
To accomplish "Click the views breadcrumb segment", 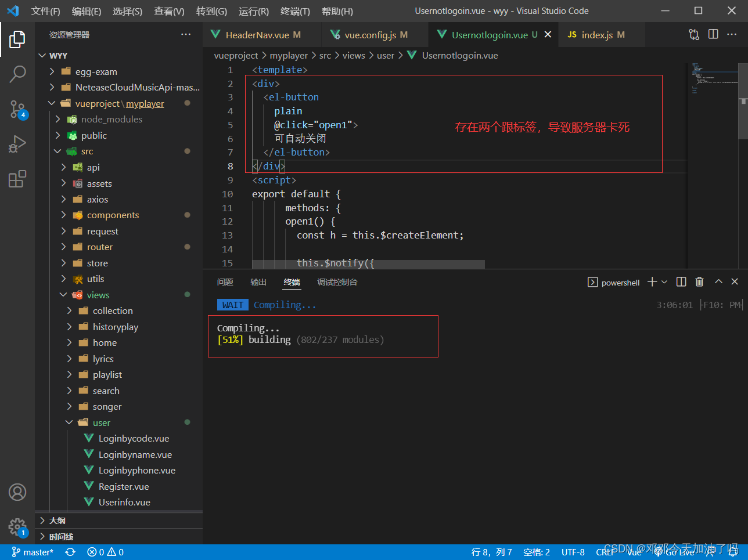I will click(354, 56).
